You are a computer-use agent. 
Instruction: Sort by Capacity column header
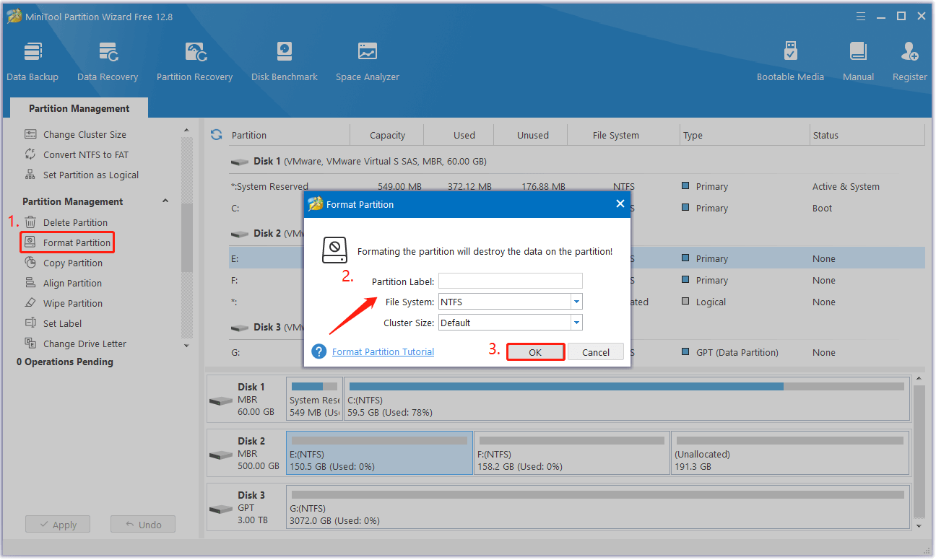[388, 135]
